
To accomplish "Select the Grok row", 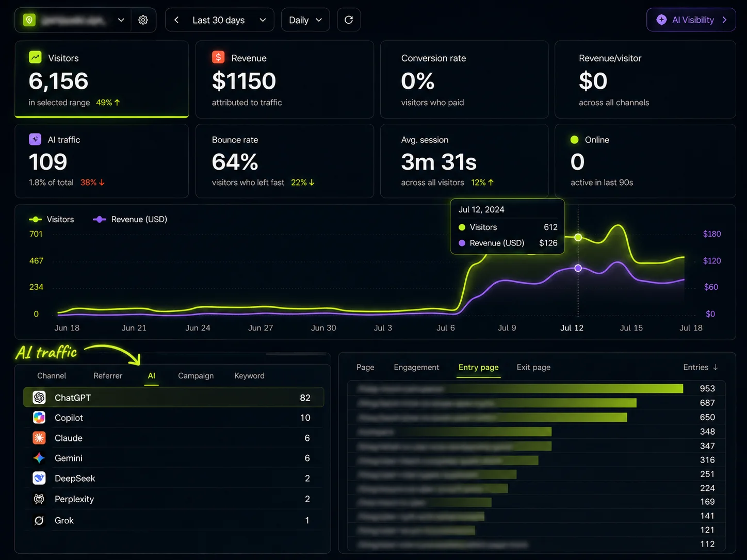I will pos(174,520).
